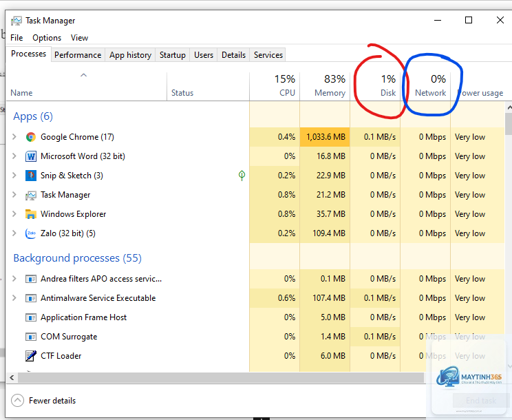Image resolution: width=512 pixels, height=420 pixels.
Task: Expand the Antimalware Service Executable row
Action: [x=14, y=298]
